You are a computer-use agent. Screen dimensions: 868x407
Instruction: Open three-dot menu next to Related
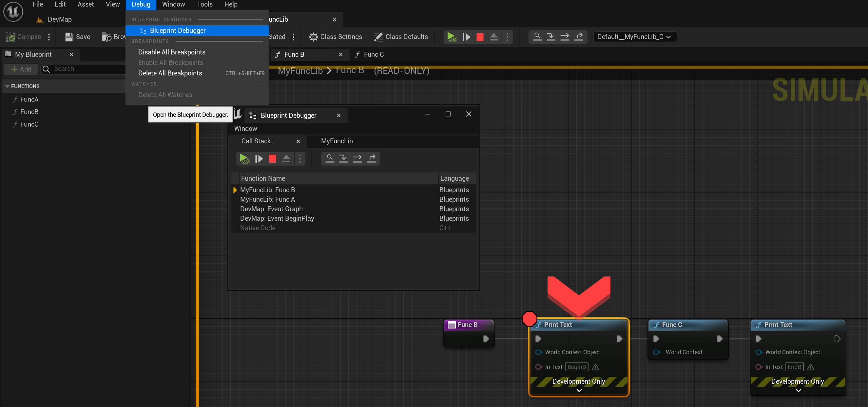[294, 37]
